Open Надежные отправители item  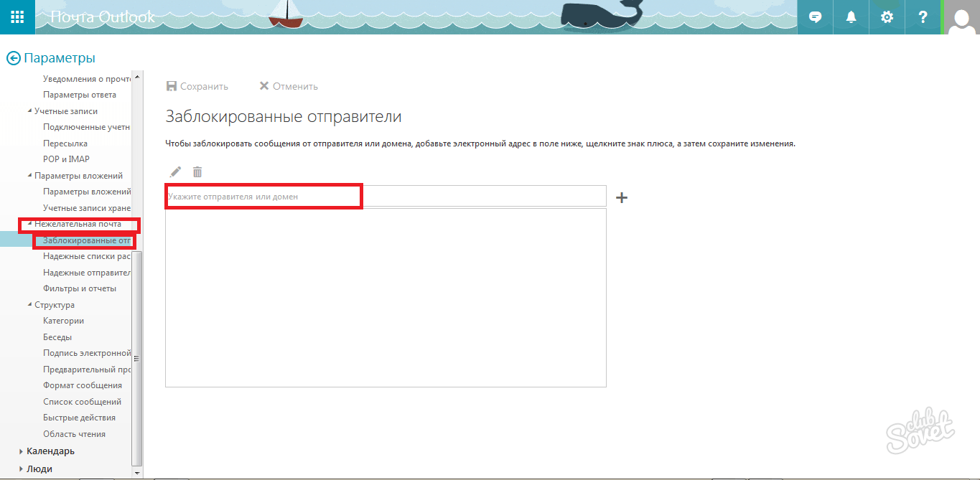[x=86, y=273]
